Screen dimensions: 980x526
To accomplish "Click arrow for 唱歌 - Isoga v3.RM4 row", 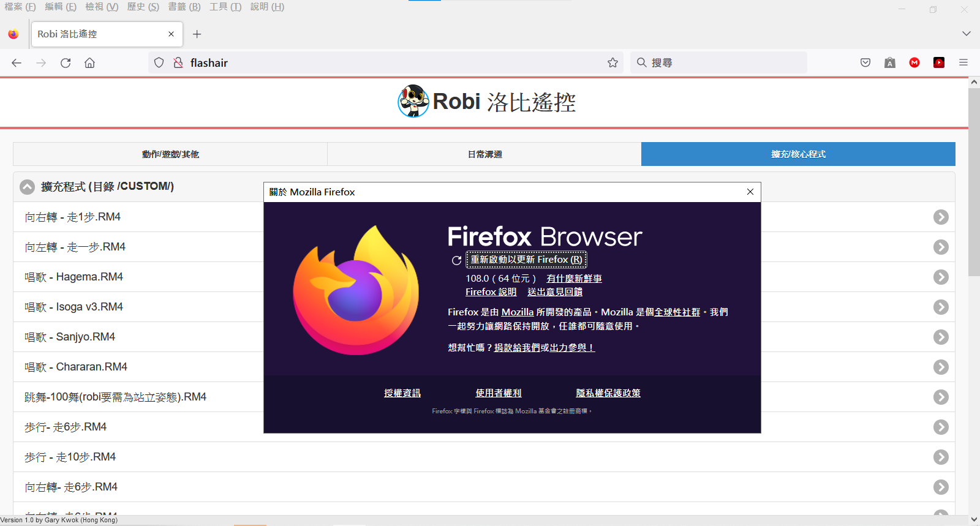I will pos(941,307).
